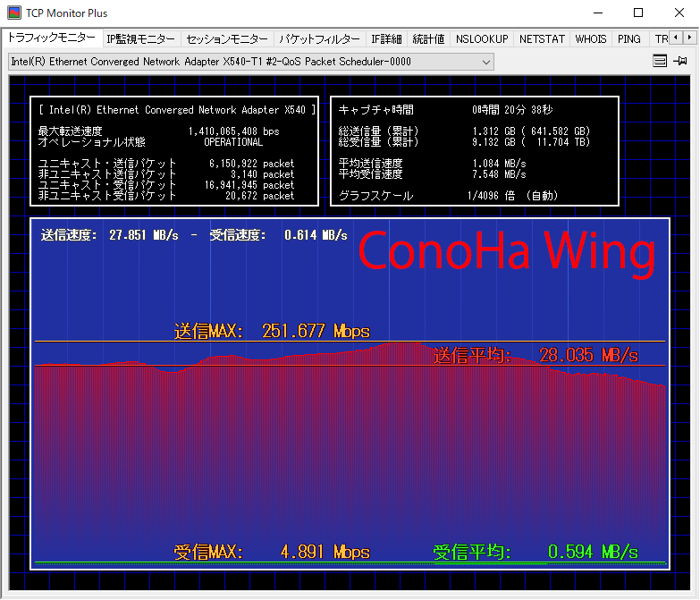Switch to the NSLOOKUP tab
Screen dimensions: 700x600
pyautogui.click(x=482, y=39)
